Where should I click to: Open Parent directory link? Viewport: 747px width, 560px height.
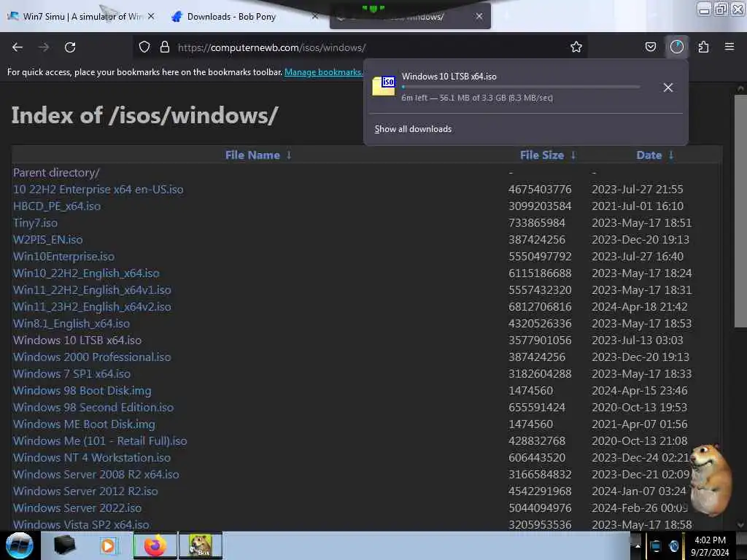(56, 173)
